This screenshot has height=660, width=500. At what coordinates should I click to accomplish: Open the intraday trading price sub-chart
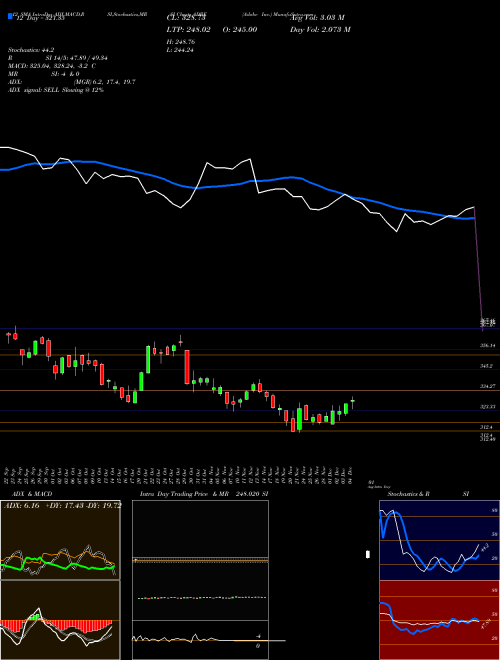tap(200, 560)
